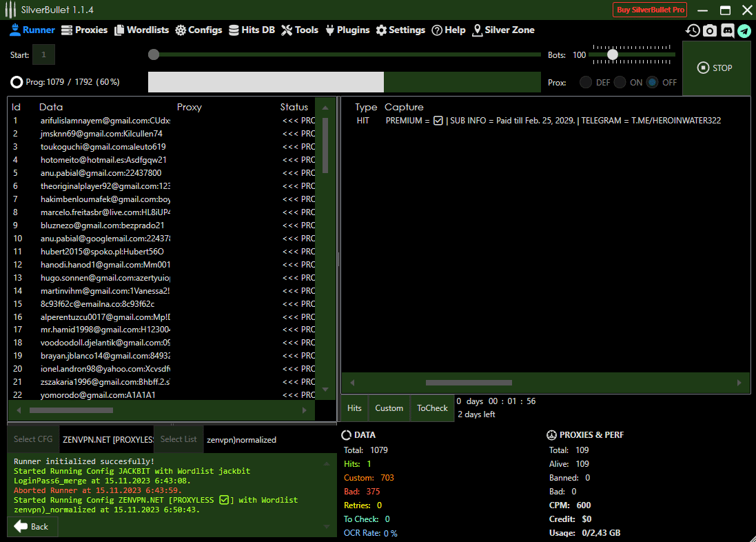Select the OFF proxy mode radio button
Screen dimensions: 756x542
[652, 82]
